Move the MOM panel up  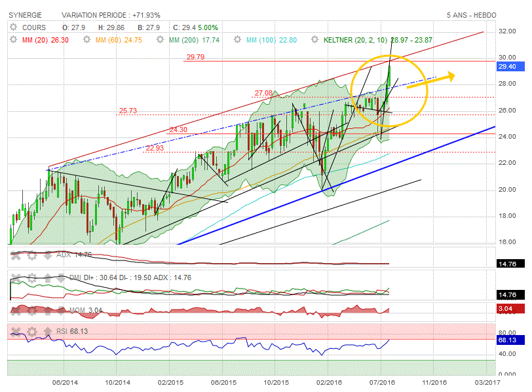(x=47, y=310)
